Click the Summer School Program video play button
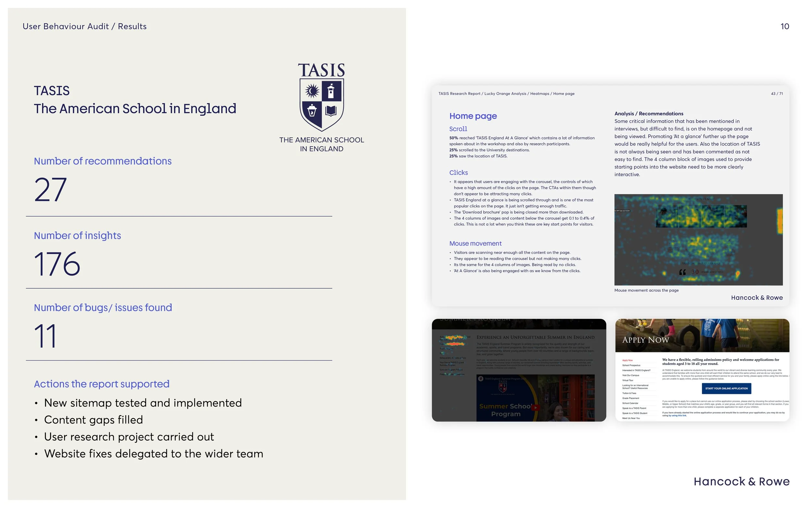The width and height of the screenshot is (812, 508). point(535,408)
